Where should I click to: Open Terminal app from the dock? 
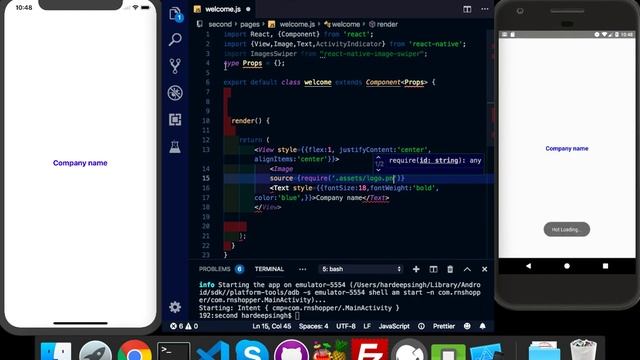[173, 351]
